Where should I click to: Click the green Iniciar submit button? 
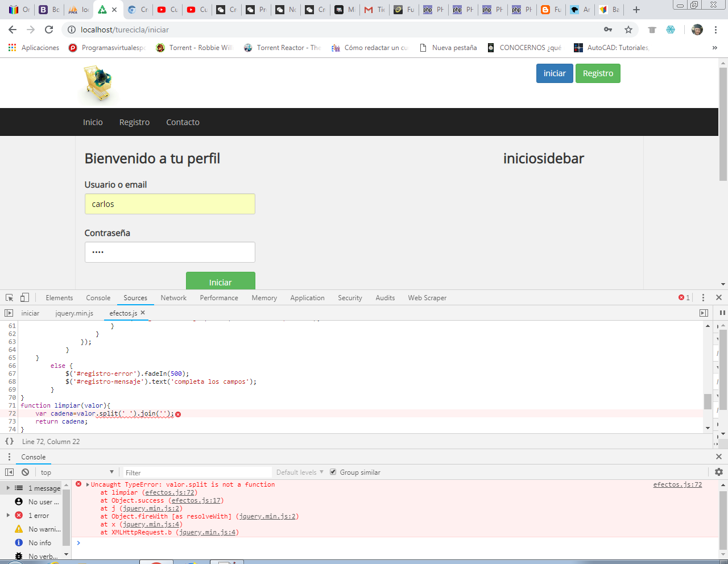click(x=220, y=281)
